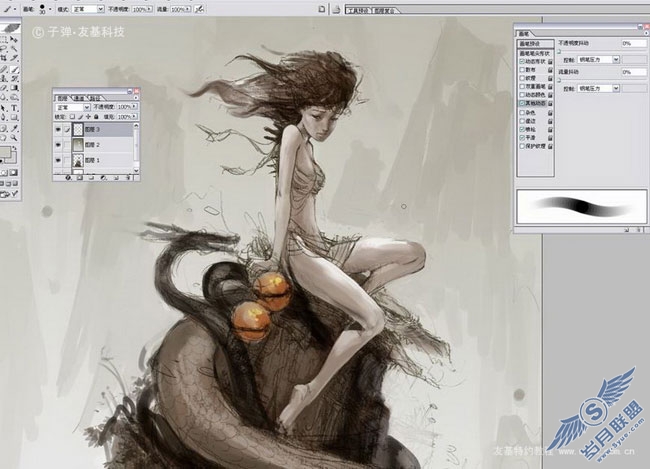The width and height of the screenshot is (650, 469).
Task: Click foreground color swatch in toolbox
Action: tap(6, 152)
